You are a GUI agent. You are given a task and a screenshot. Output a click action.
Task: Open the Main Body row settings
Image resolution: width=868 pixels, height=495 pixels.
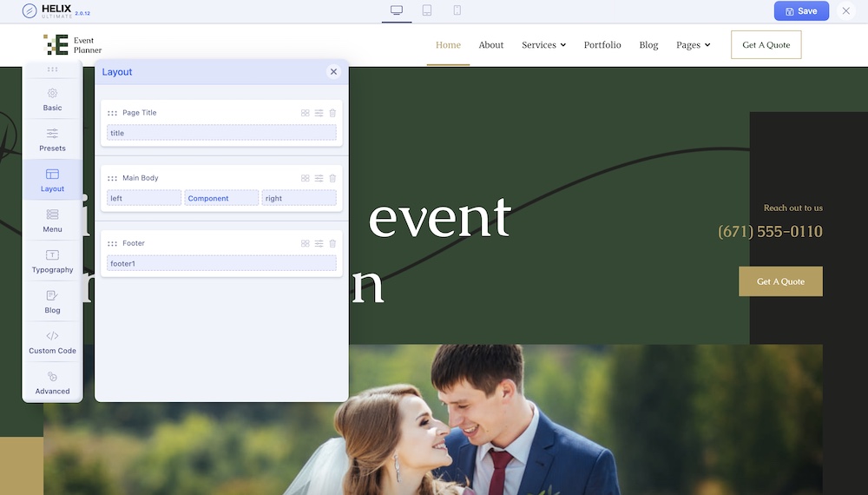319,178
